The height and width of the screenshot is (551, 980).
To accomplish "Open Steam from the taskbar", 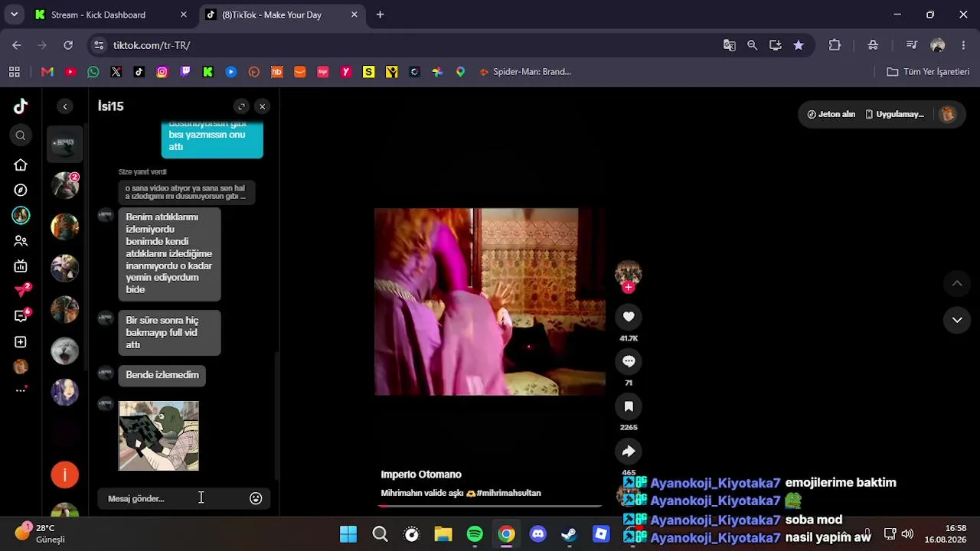I will pos(570,534).
